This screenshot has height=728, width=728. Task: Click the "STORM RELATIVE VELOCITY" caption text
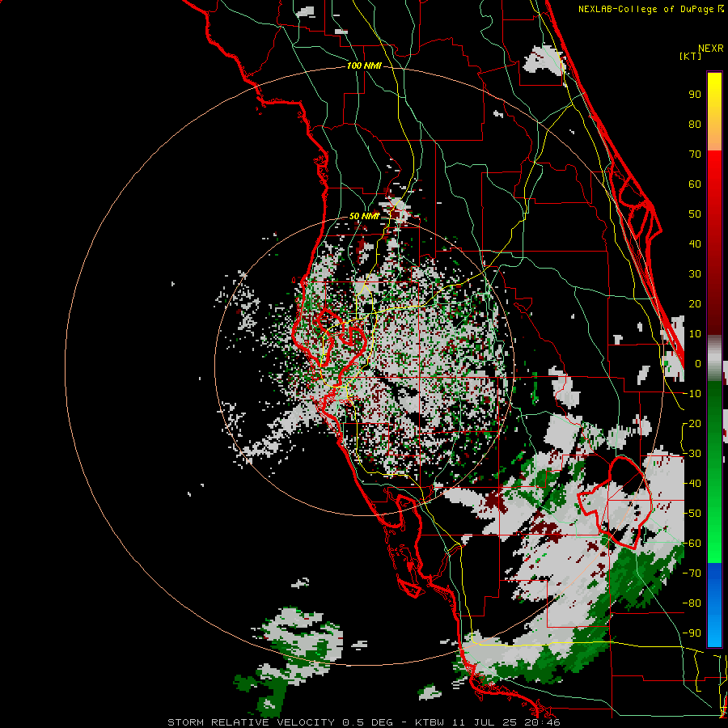251,722
